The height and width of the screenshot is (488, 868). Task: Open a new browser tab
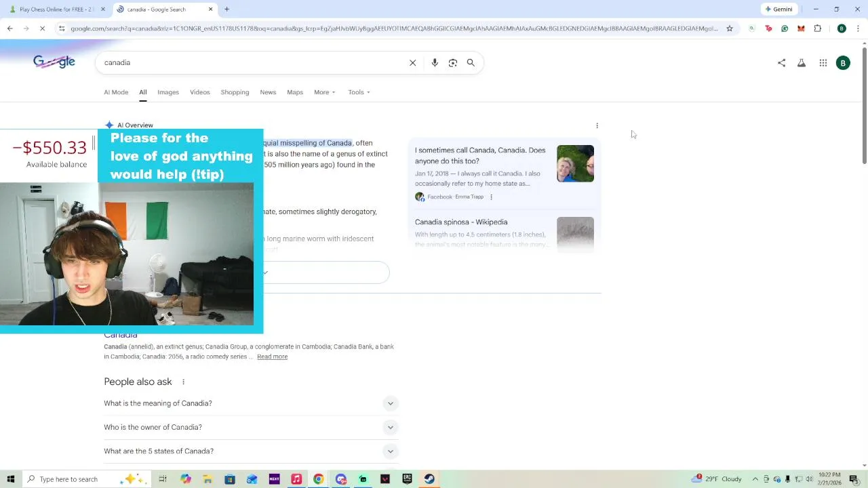[x=226, y=9]
